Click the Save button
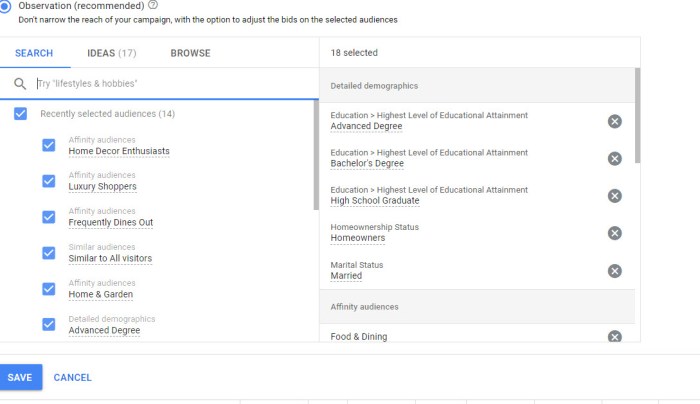 [20, 377]
